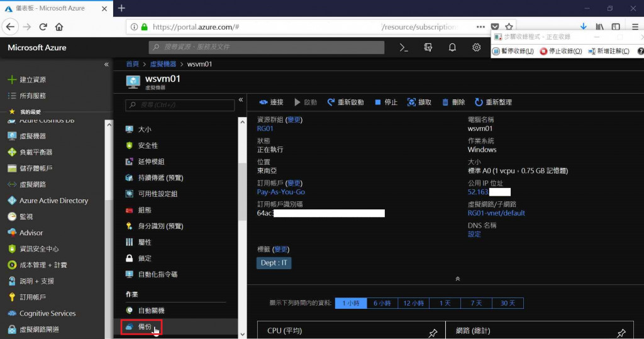This screenshot has height=339, width=644.
Task: Select the 30 天 time range
Action: point(508,303)
